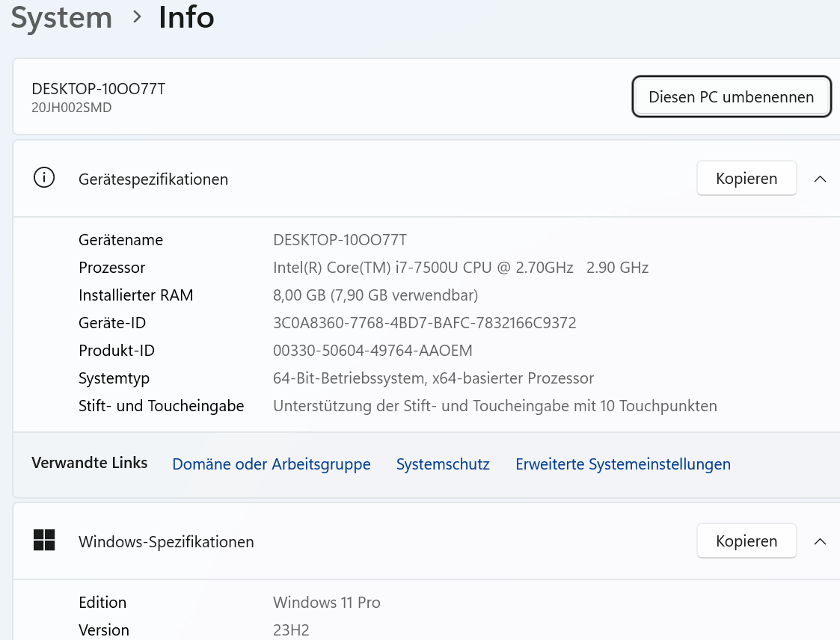
Task: Open the Systemschutz link
Action: pos(443,464)
